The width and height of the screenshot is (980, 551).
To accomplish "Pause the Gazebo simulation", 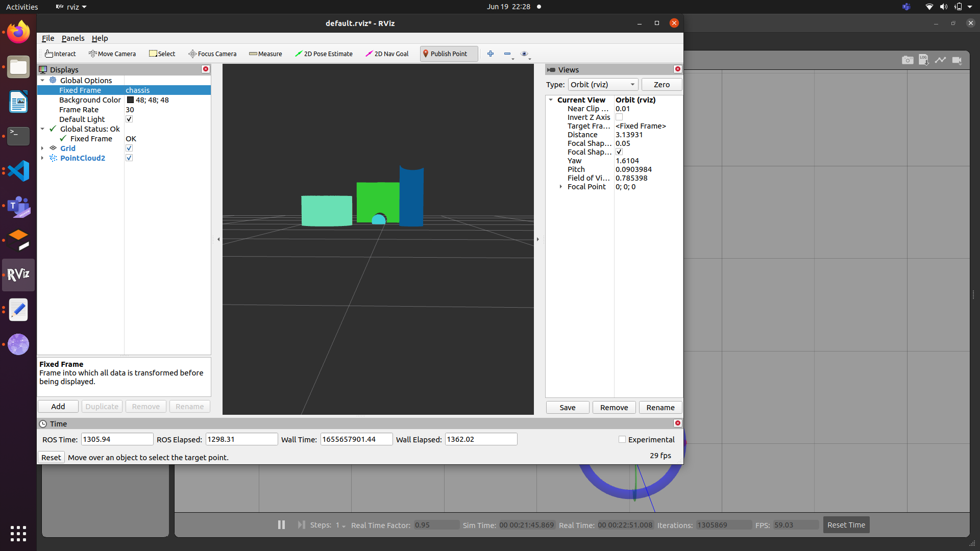I will (281, 524).
